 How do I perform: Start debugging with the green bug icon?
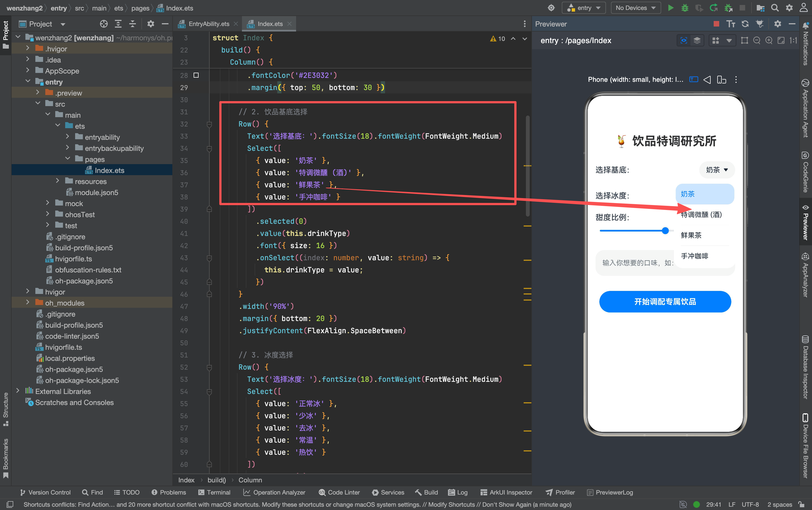click(684, 8)
